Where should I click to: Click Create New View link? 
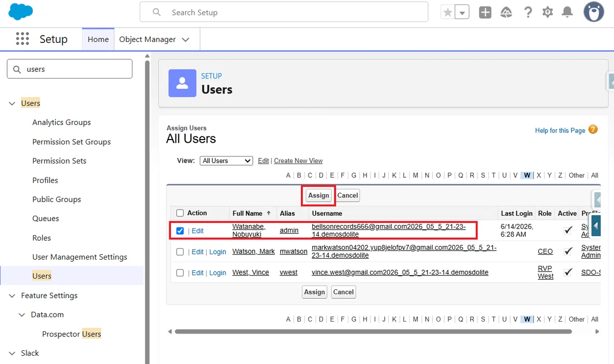[x=298, y=161]
